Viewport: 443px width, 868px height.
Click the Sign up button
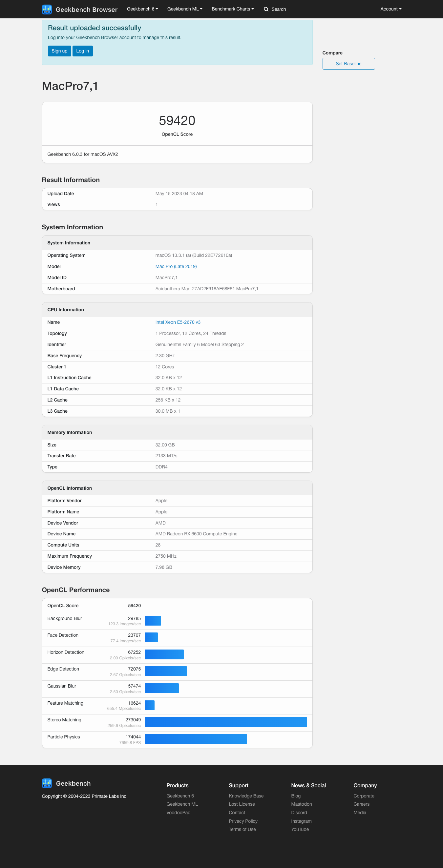click(59, 51)
